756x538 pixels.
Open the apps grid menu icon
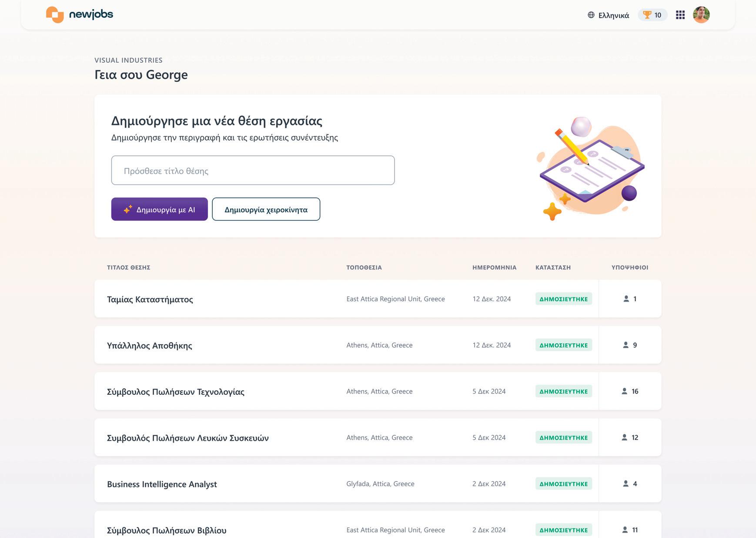[x=680, y=15]
